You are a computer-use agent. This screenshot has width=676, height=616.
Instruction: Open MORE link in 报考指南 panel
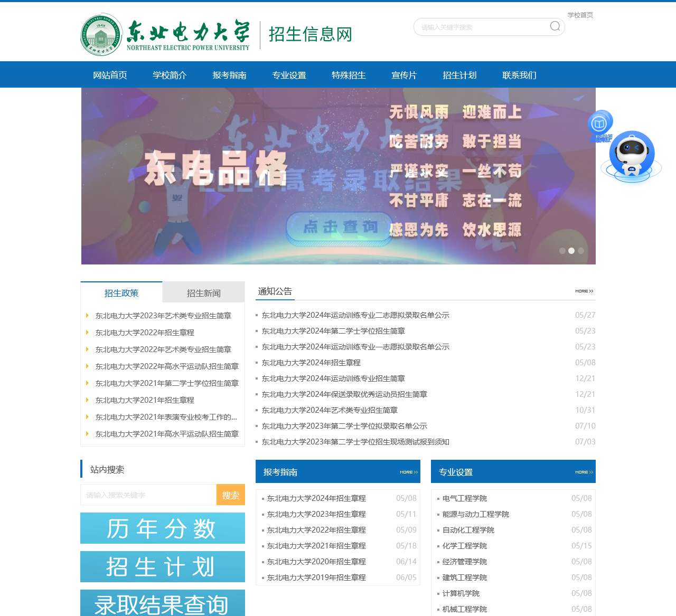click(409, 472)
